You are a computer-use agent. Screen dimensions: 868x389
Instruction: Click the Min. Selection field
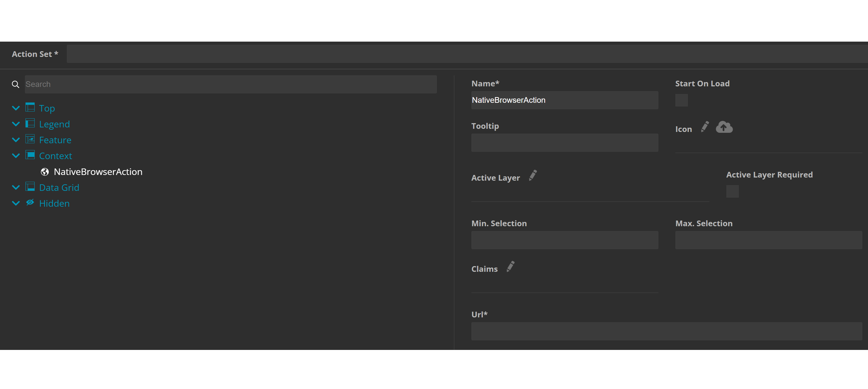564,240
